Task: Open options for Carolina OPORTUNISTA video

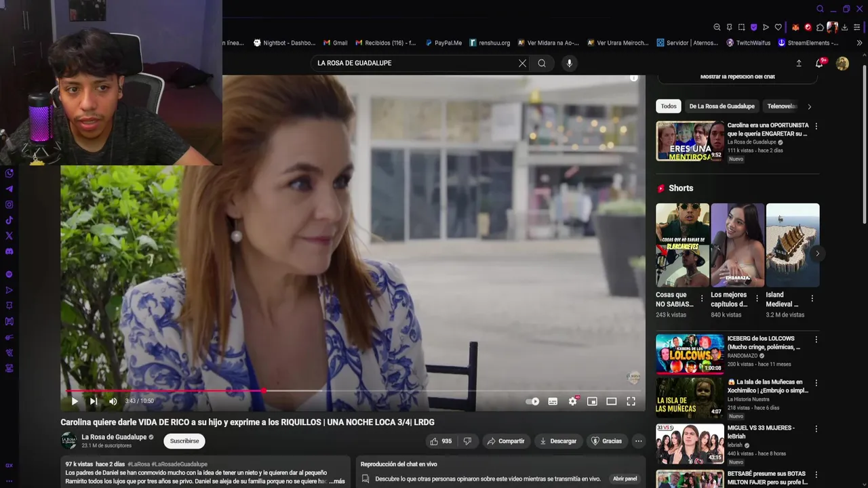Action: tap(816, 126)
